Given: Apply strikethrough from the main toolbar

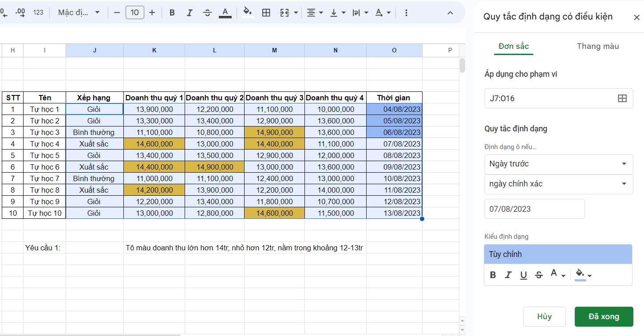Looking at the screenshot, I should tap(207, 12).
